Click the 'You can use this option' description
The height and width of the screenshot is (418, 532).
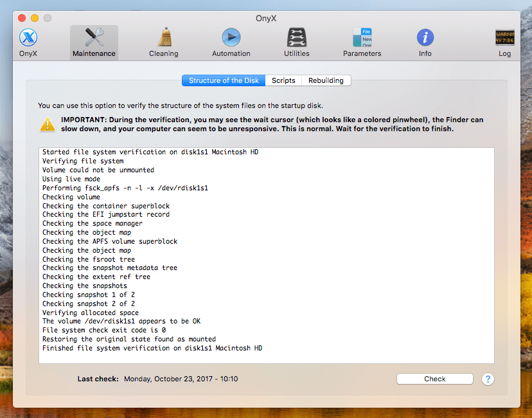coord(181,105)
